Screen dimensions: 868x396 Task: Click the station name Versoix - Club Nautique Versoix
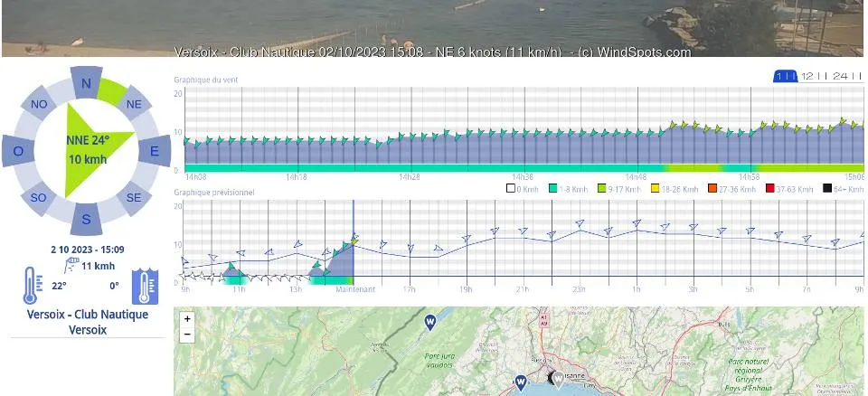(88, 322)
